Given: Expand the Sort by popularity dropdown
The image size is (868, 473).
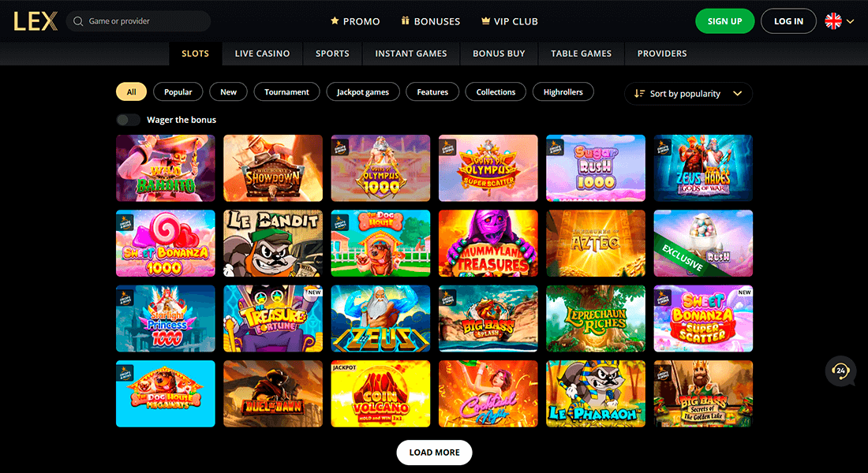Looking at the screenshot, I should click(688, 94).
